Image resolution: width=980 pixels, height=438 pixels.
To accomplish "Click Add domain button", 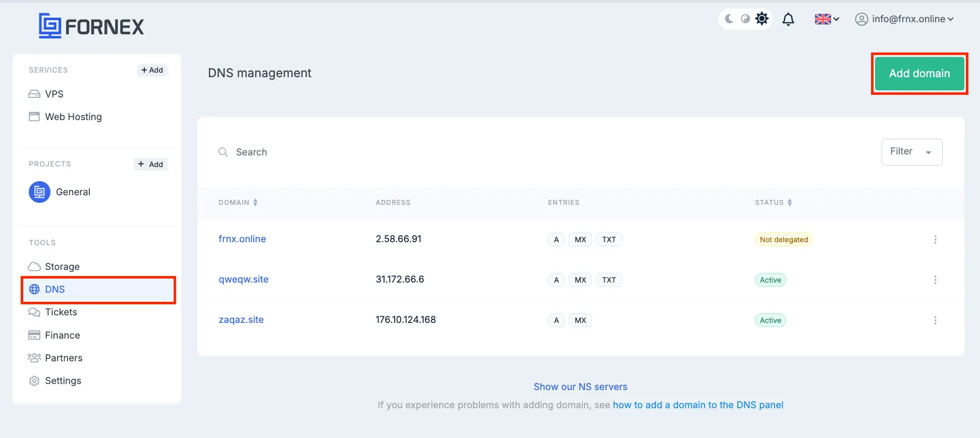I will tap(919, 74).
